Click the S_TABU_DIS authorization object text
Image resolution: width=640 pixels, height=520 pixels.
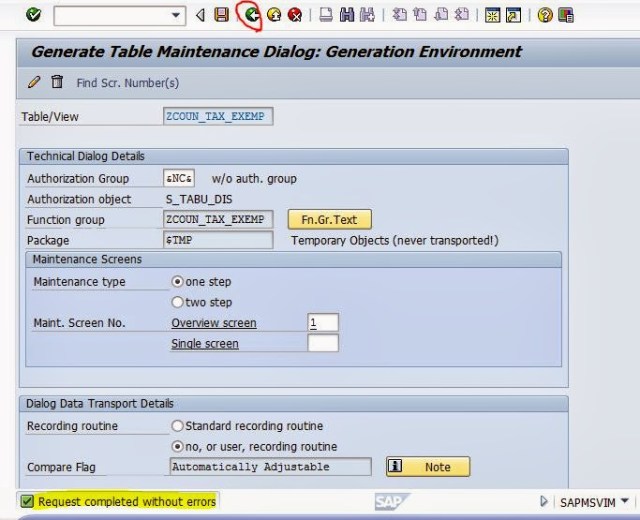click(199, 199)
